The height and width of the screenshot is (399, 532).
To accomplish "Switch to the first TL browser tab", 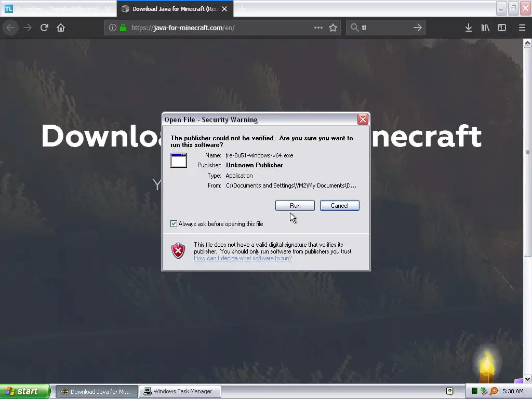I will pos(58,9).
